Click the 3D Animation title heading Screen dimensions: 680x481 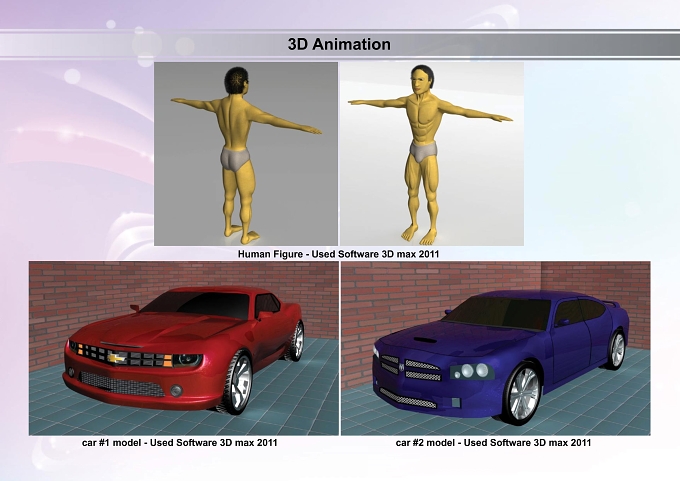point(339,44)
